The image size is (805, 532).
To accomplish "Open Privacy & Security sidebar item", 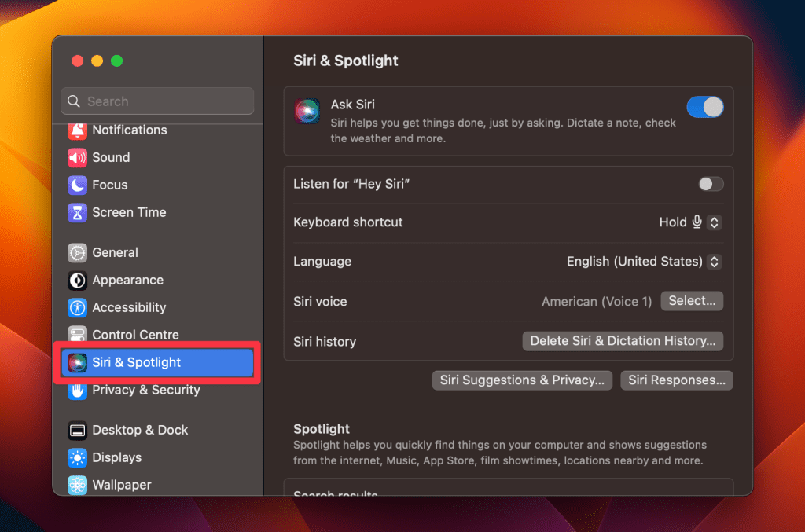I will point(145,391).
